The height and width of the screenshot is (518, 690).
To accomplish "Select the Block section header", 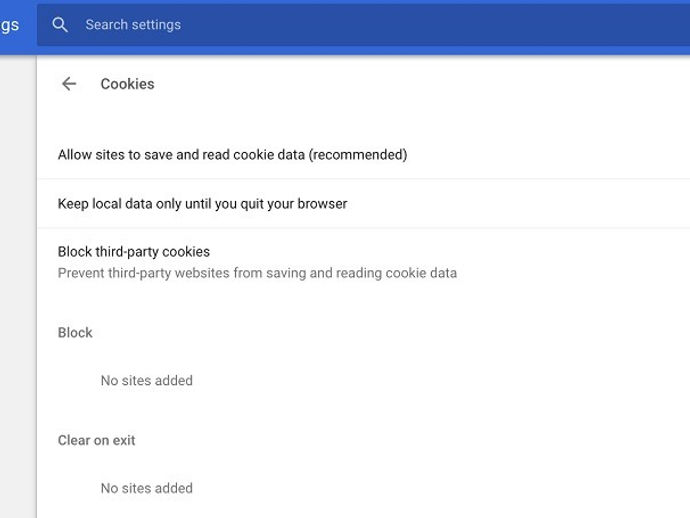I will [x=75, y=332].
